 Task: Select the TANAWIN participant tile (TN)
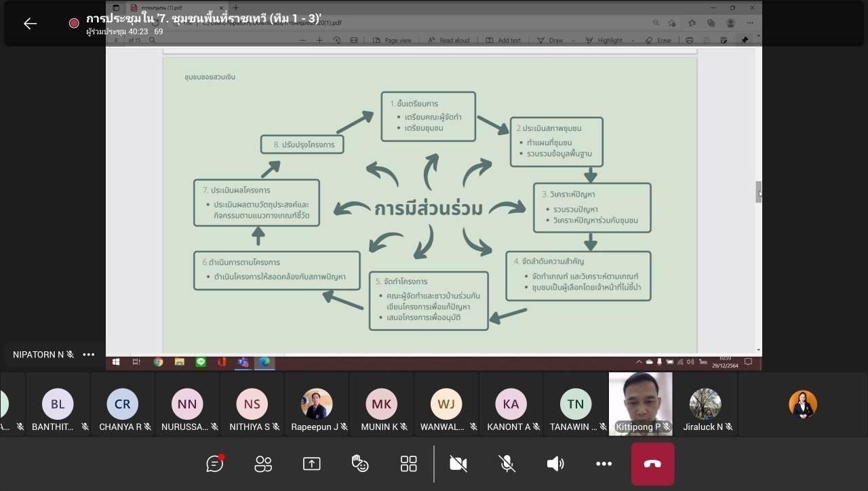coord(576,404)
